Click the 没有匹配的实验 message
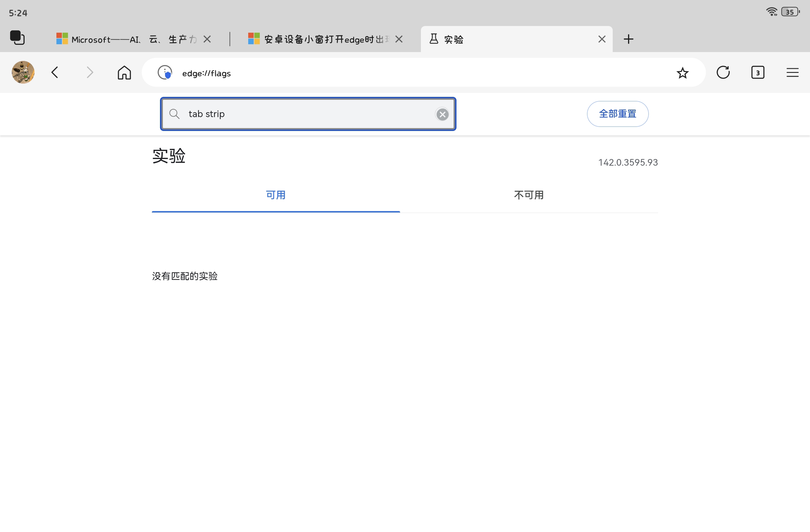Screen dimensions: 810x532 (185, 276)
